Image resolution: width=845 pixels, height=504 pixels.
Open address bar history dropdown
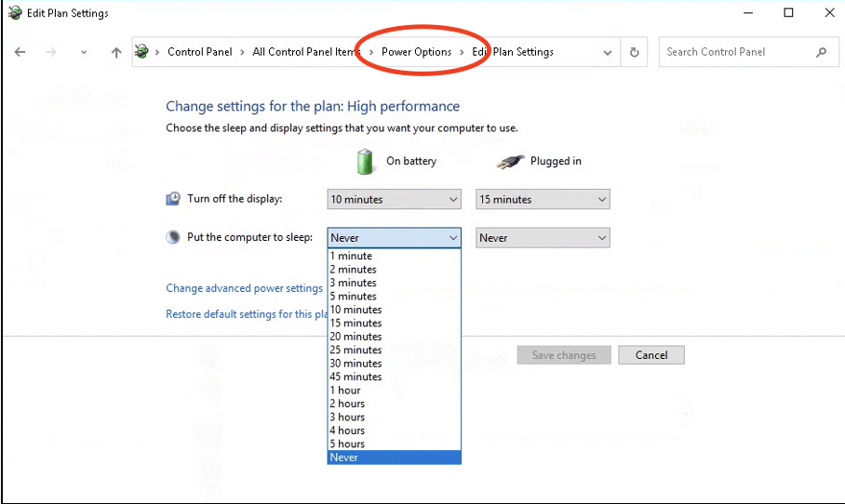coord(608,52)
